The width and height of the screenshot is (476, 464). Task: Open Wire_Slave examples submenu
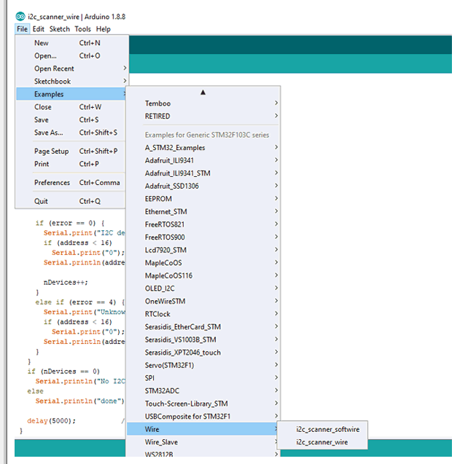point(203,442)
